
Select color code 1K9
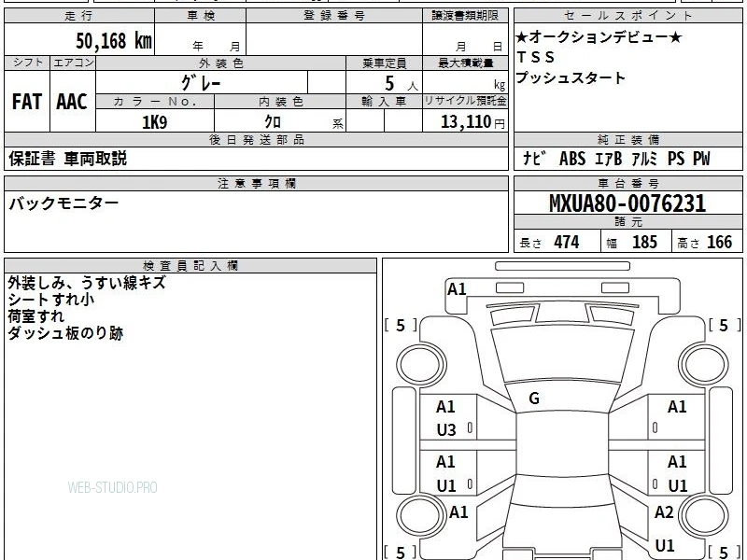(155, 122)
